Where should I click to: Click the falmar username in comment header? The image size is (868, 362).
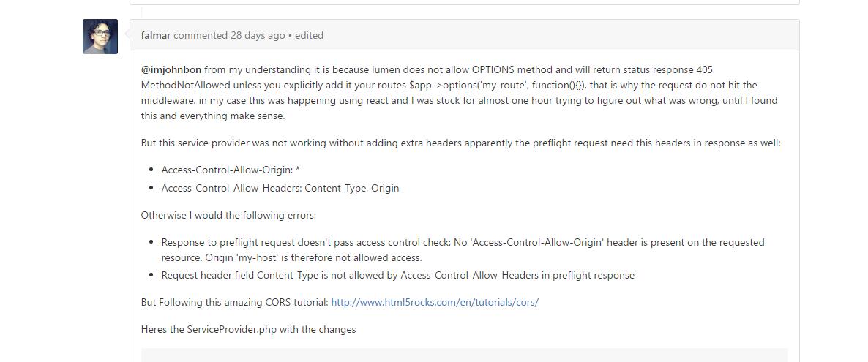click(156, 35)
